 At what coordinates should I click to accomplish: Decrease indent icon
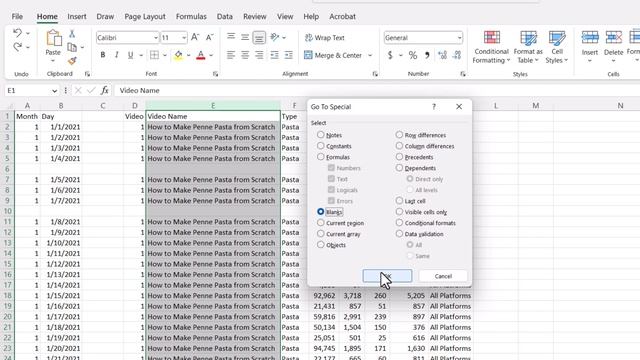pyautogui.click(x=274, y=55)
